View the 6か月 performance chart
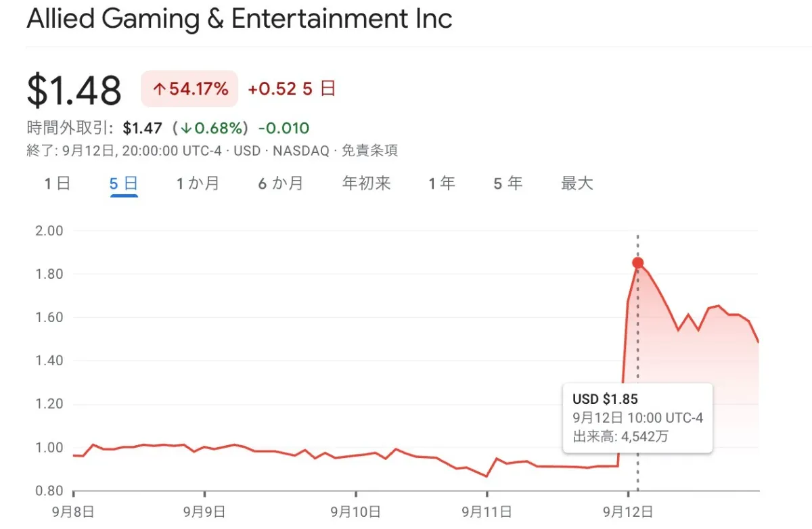812x529 pixels. (280, 183)
